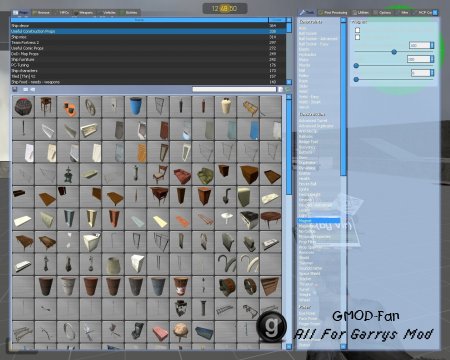Open the Post Processing tab
The height and width of the screenshot is (360, 450).
pos(333,13)
